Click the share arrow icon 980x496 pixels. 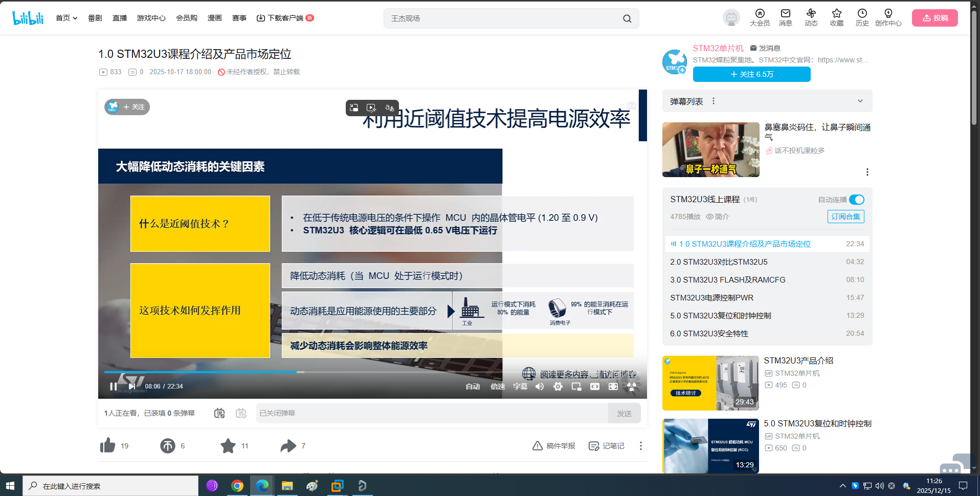point(288,446)
